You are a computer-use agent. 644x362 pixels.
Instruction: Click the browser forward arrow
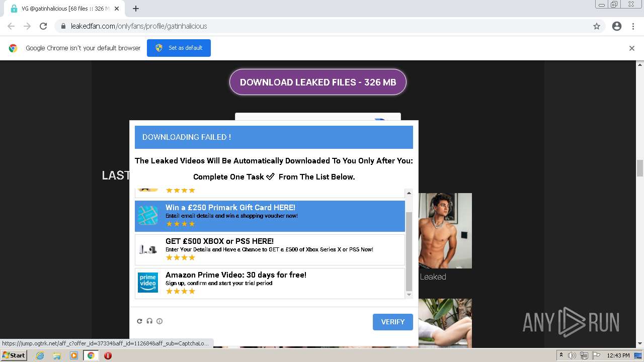pos(27,26)
